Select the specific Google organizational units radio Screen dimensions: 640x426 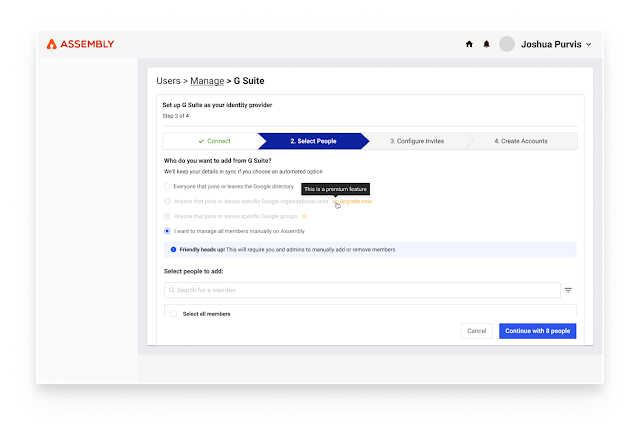[167, 201]
